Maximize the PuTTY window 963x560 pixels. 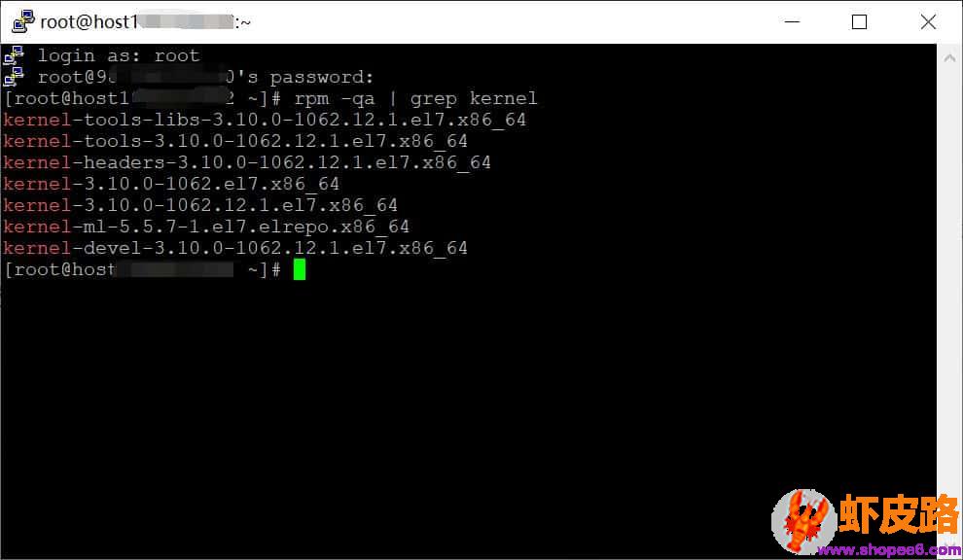tap(859, 21)
